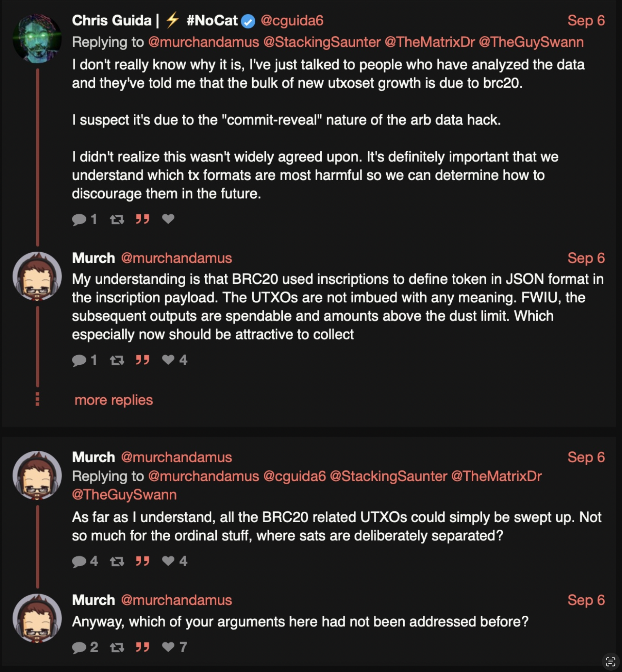
Task: Like Murch's BRC20 inscriptions JSON tweet
Action: [x=168, y=360]
